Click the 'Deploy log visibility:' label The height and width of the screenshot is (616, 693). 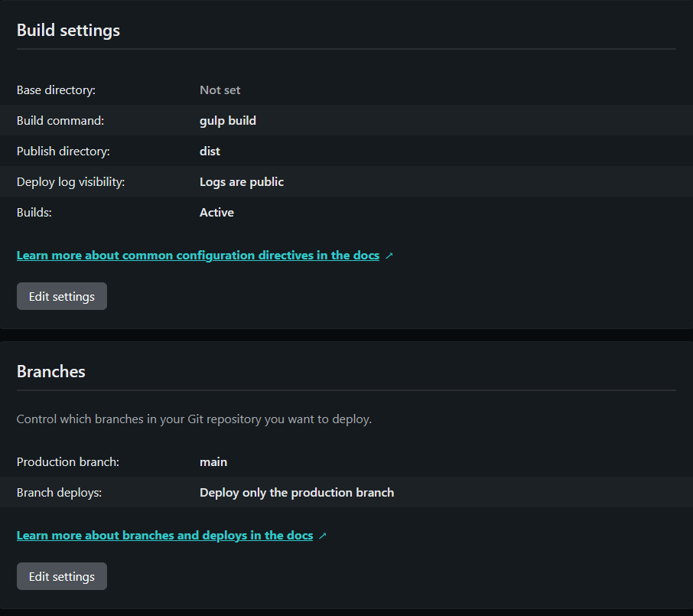[70, 182]
